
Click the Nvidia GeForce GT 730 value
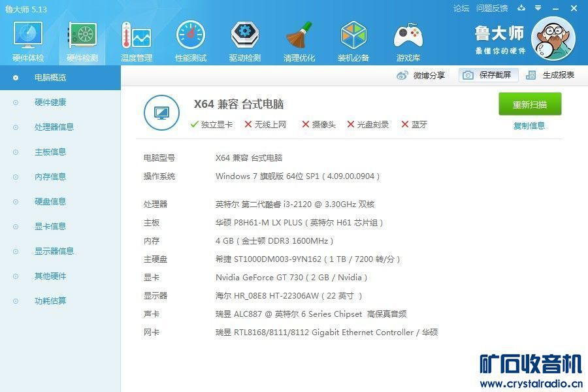click(x=291, y=278)
